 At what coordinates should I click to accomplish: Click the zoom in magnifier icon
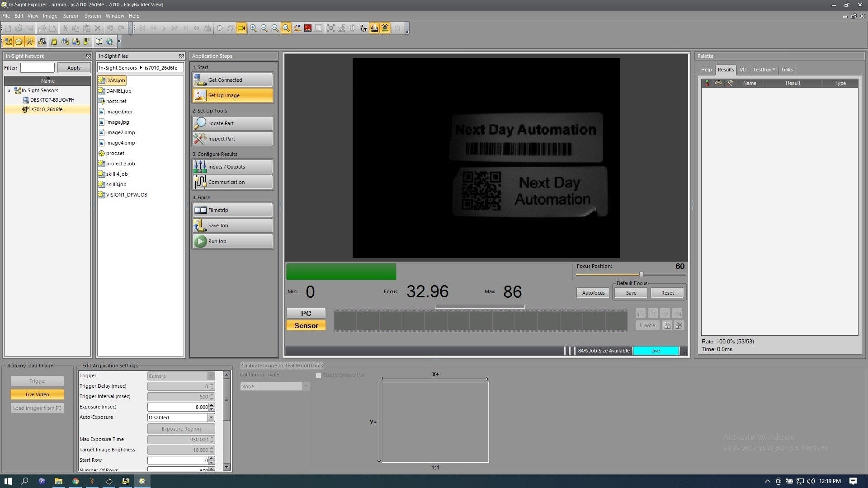click(253, 28)
